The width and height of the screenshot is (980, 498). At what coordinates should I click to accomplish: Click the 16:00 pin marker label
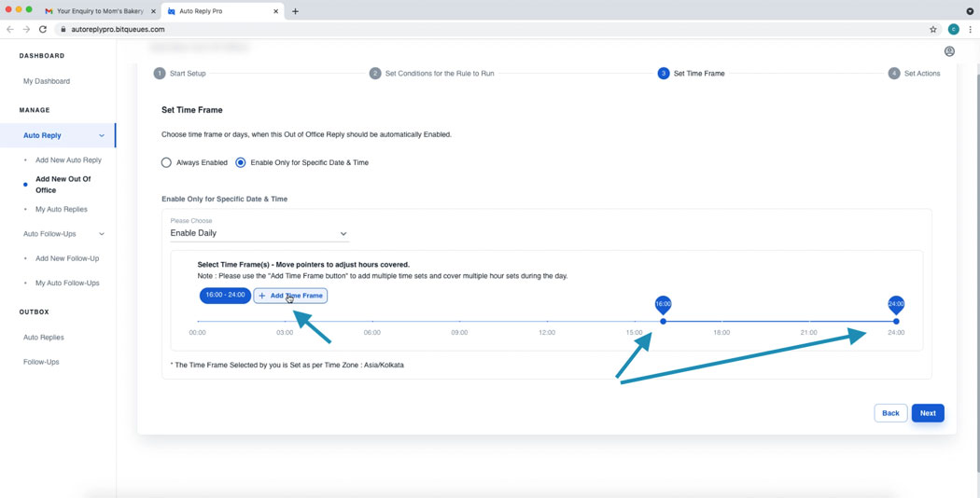[x=663, y=304]
